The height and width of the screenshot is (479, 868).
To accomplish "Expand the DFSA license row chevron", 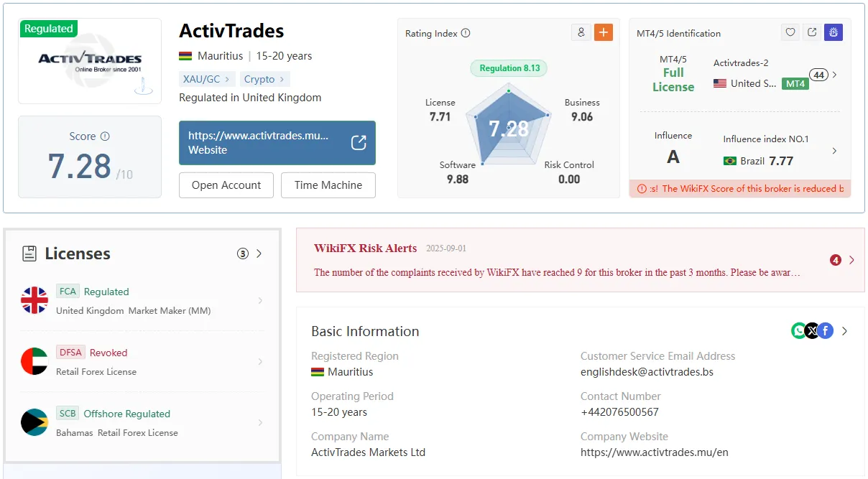I will (260, 362).
